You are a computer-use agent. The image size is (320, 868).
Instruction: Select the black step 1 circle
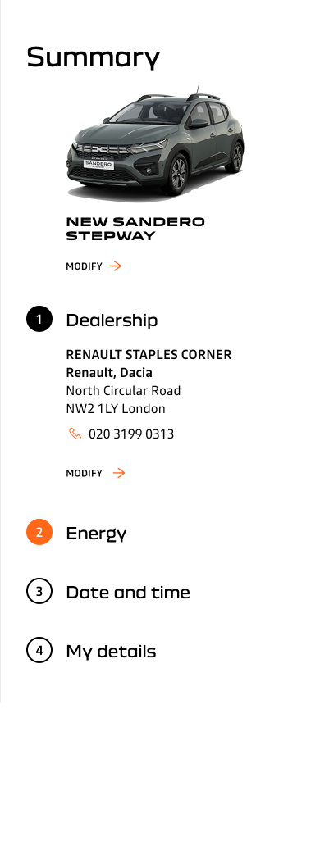39,320
